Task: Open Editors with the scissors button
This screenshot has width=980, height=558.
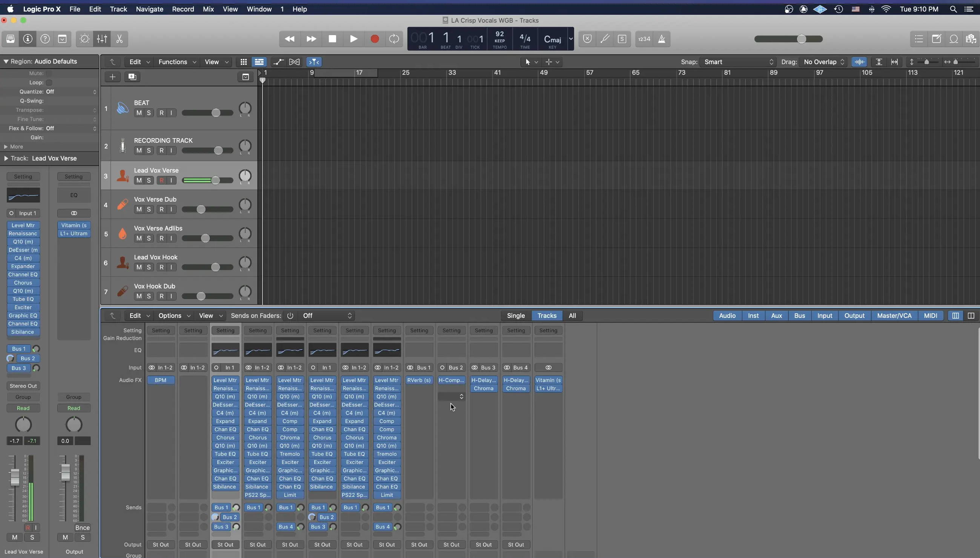Action: tap(120, 39)
